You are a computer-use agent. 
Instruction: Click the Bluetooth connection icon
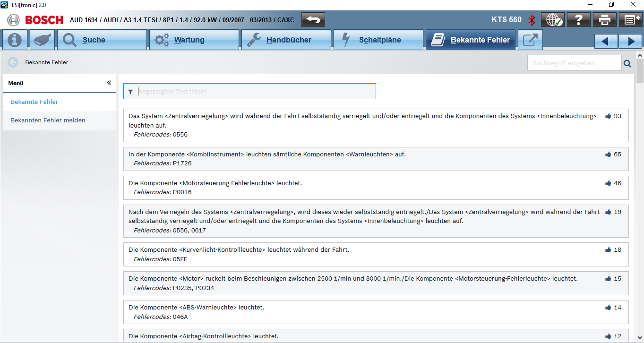coord(532,20)
